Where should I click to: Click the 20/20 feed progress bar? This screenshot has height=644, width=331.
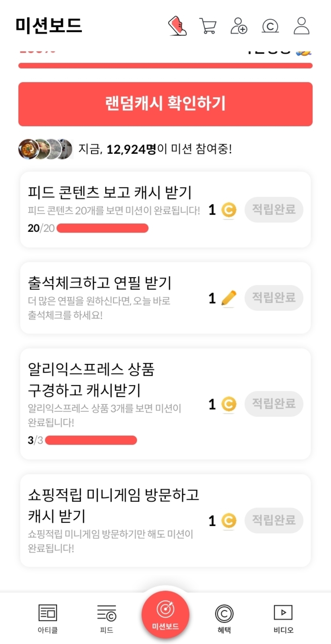[102, 228]
